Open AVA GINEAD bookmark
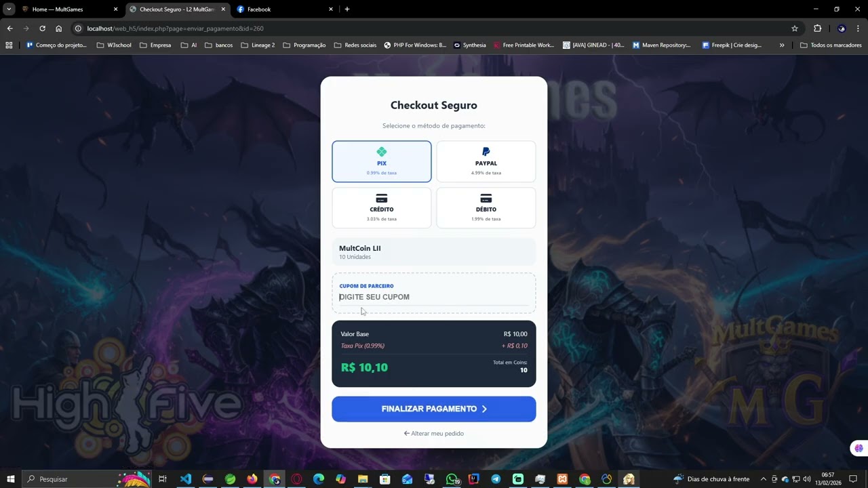Screen dimensions: 868x488 (593, 45)
